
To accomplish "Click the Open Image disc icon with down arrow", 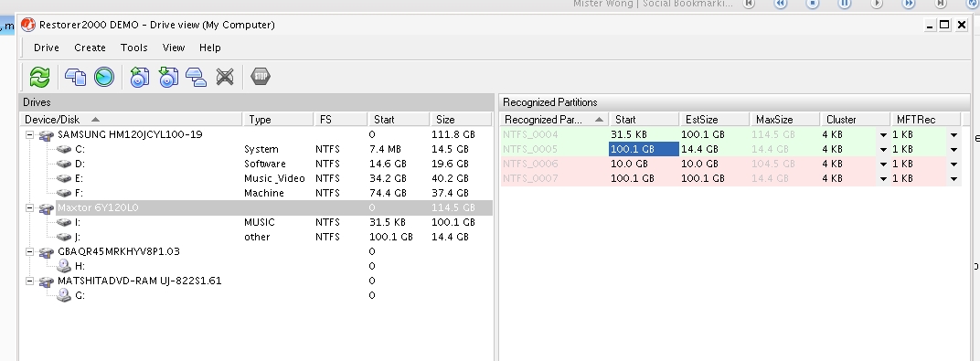I will pos(168,77).
